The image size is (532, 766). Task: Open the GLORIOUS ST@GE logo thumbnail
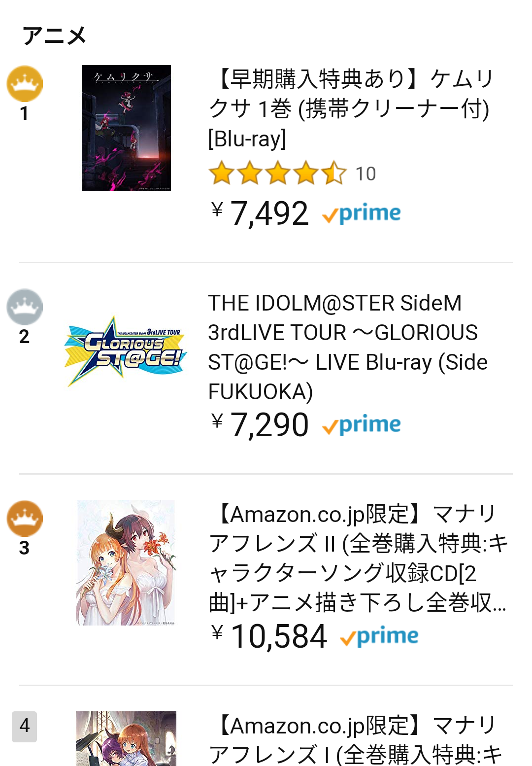pos(126,351)
